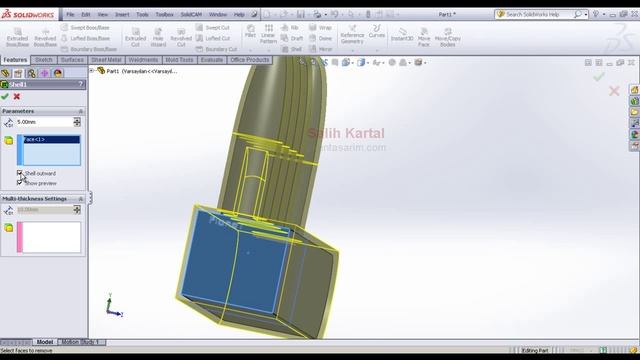Click the Search SolidWorks Help field
The height and width of the screenshot is (360, 640).
[535, 14]
